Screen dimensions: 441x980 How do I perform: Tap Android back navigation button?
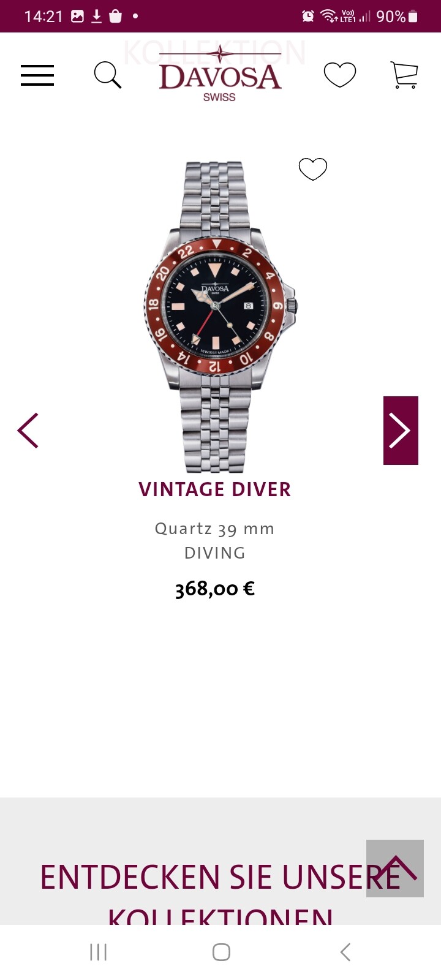pyautogui.click(x=345, y=952)
